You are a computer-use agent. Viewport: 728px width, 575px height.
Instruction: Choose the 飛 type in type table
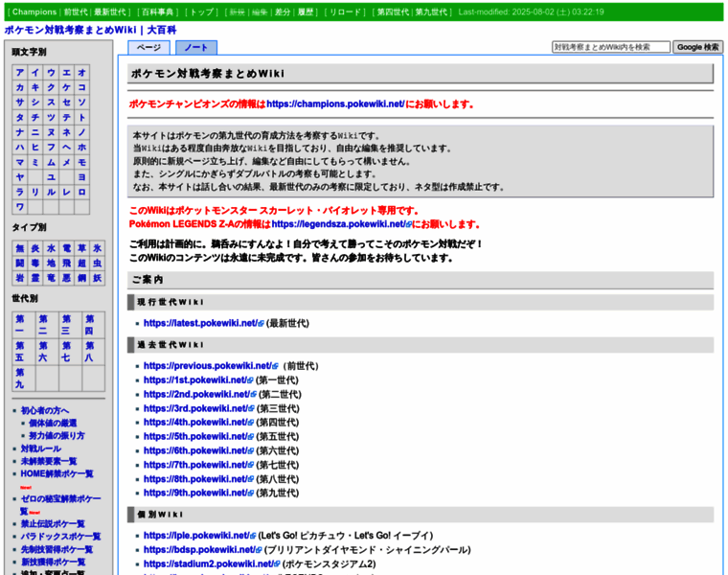point(66,264)
